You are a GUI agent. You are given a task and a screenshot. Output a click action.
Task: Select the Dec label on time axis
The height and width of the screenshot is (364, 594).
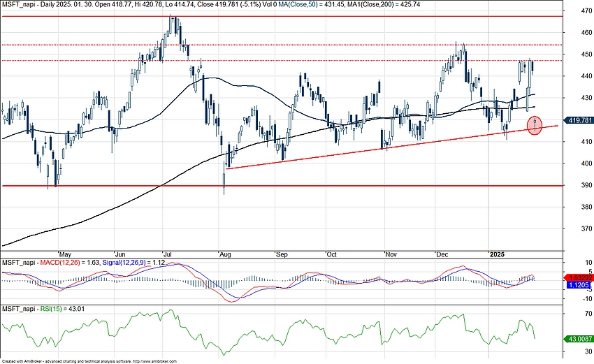tap(442, 254)
